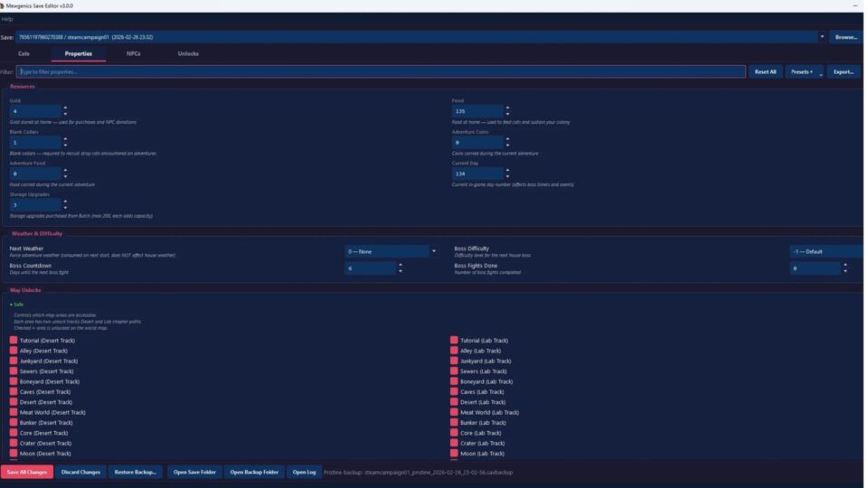Expand the Boss Difficulty dropdown
The height and width of the screenshot is (488, 868).
point(825,251)
